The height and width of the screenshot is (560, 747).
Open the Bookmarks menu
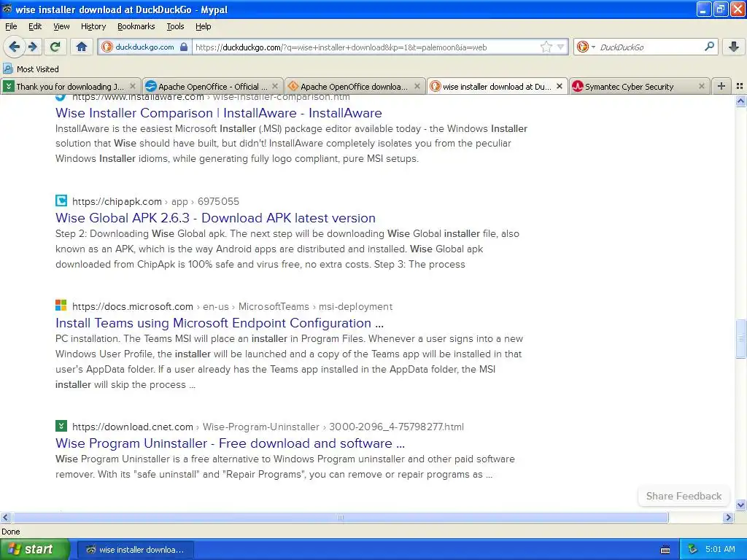[136, 26]
